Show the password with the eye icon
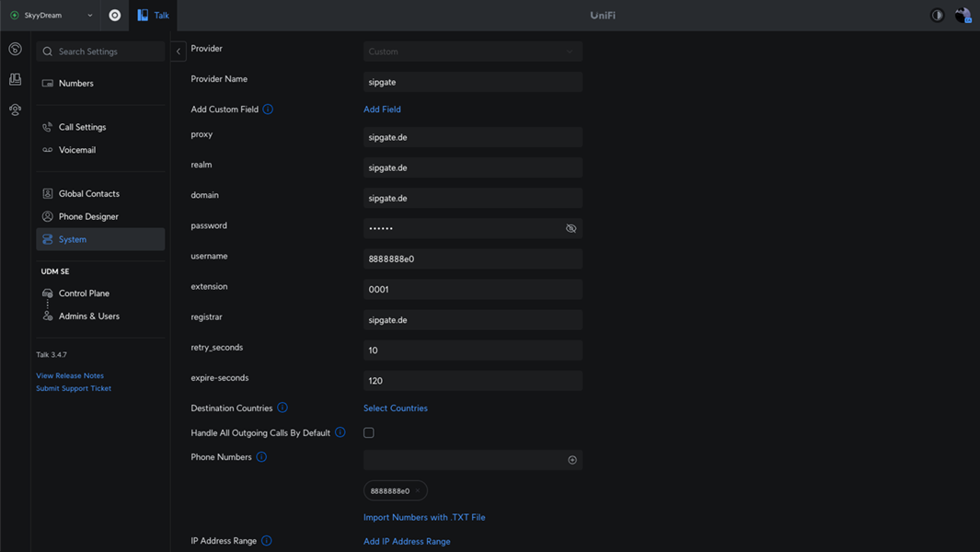The height and width of the screenshot is (552, 980). 571,228
